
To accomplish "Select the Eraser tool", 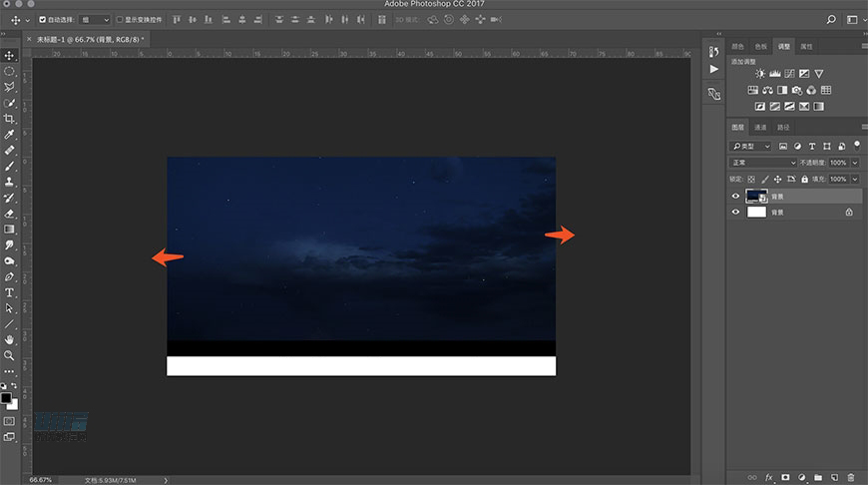I will pyautogui.click(x=9, y=214).
